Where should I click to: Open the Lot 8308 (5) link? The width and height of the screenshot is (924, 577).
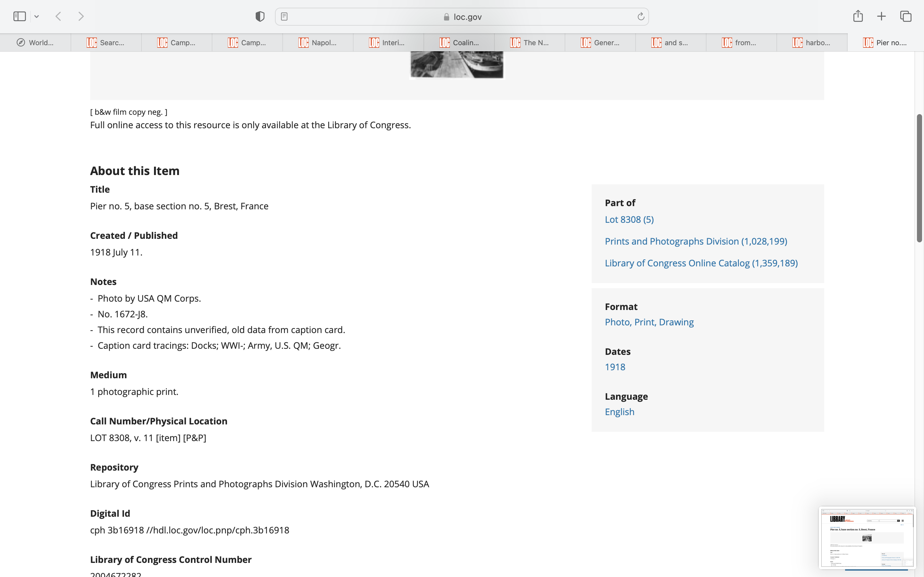coord(629,220)
